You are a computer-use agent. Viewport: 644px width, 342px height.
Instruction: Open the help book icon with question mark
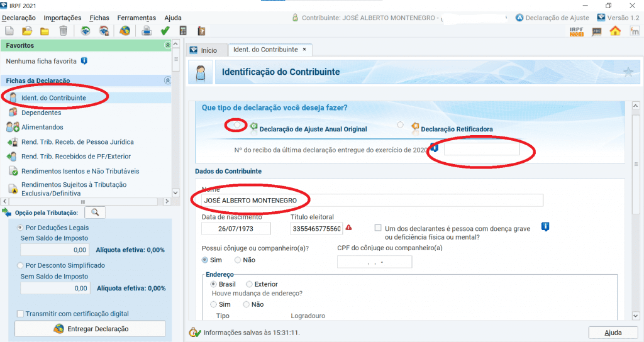point(201,31)
